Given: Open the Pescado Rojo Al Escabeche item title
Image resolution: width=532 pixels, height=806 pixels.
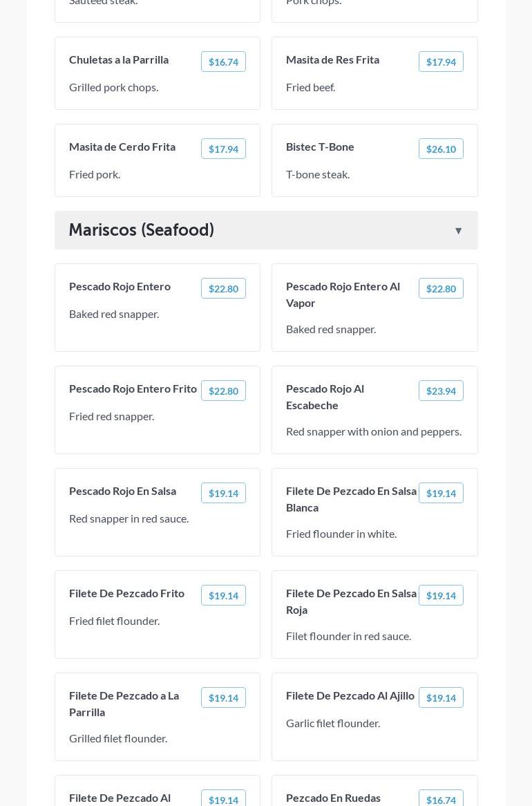Looking at the screenshot, I should point(325,397).
